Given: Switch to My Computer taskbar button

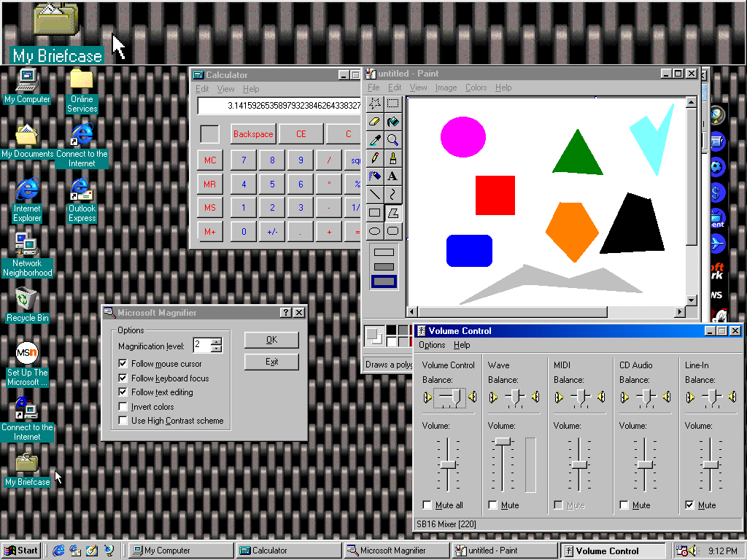Looking at the screenshot, I should point(181,551).
